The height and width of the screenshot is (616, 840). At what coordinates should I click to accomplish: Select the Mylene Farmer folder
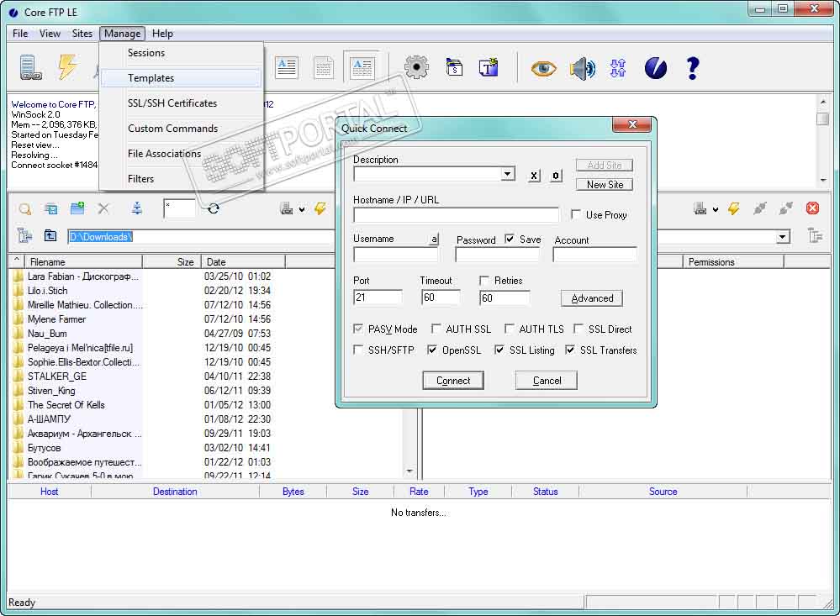56,319
